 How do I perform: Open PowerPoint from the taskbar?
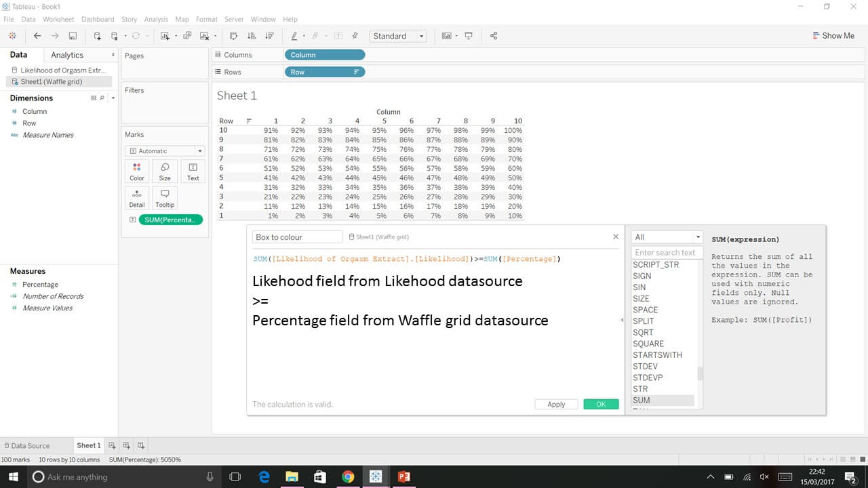(403, 476)
